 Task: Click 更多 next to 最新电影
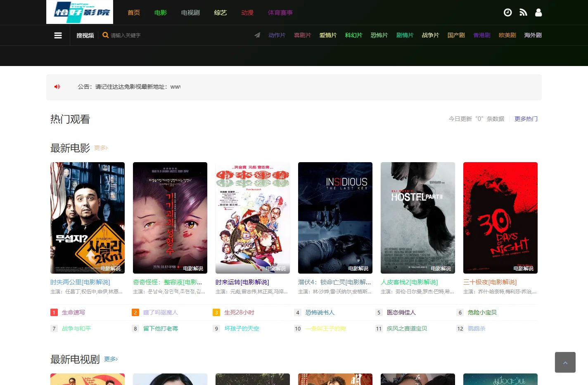[x=101, y=148]
